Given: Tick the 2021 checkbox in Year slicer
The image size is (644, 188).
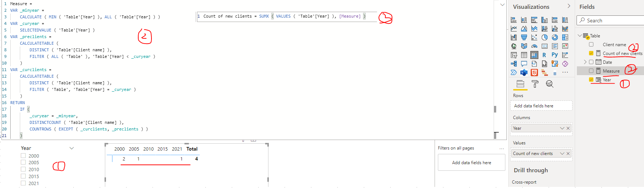Looking at the screenshot, I should click(23, 183).
